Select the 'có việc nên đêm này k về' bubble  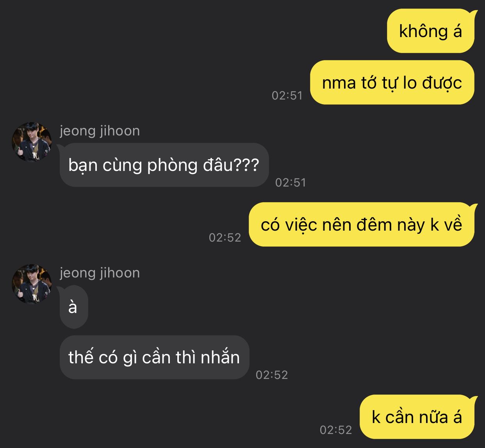pyautogui.click(x=362, y=225)
